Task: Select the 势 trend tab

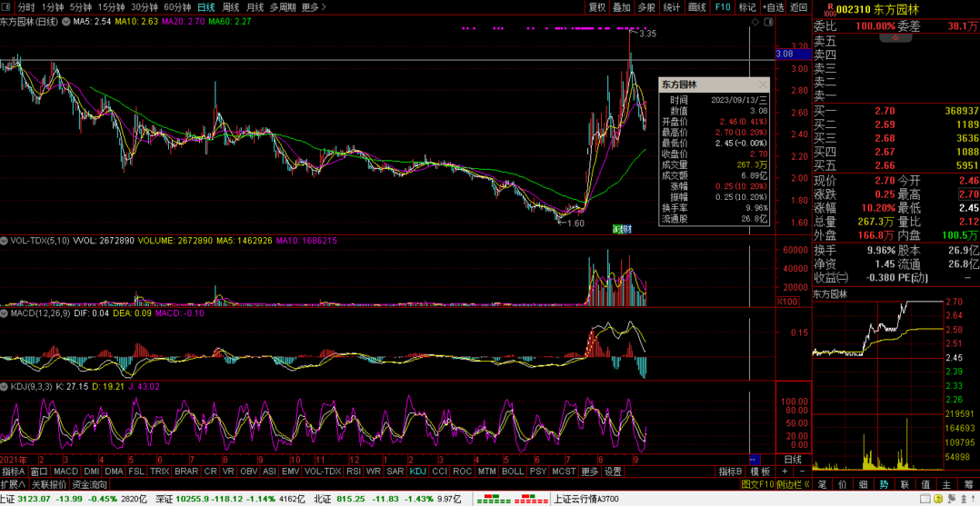Action: pos(884,484)
